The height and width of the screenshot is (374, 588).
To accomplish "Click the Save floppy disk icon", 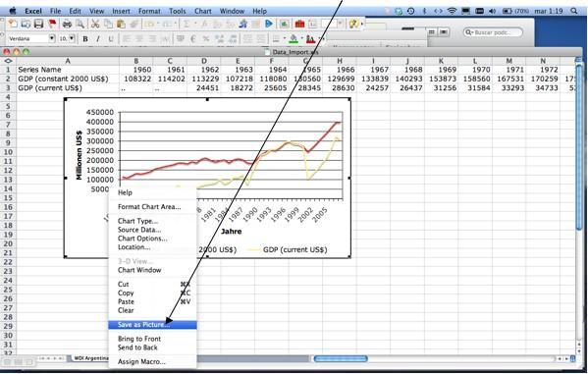I will point(38,24).
